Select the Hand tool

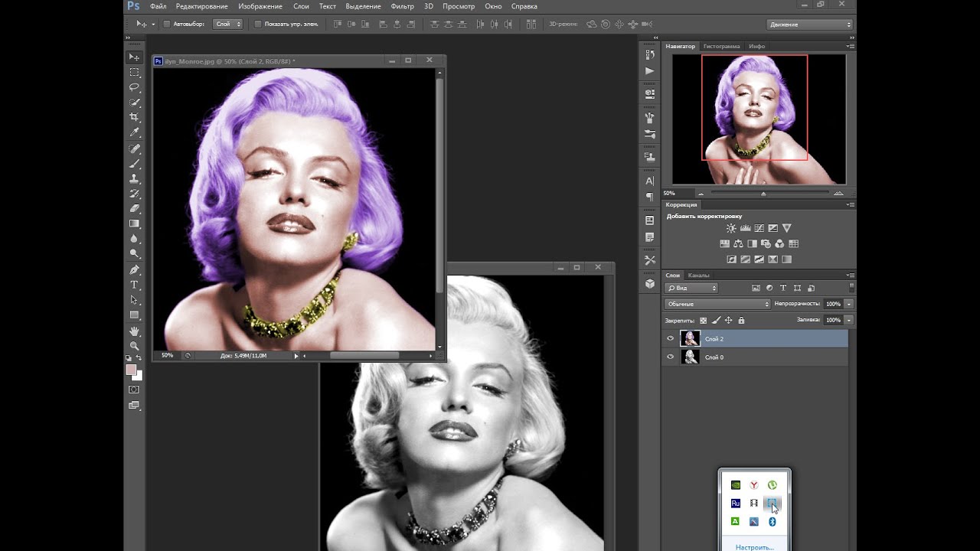click(135, 331)
